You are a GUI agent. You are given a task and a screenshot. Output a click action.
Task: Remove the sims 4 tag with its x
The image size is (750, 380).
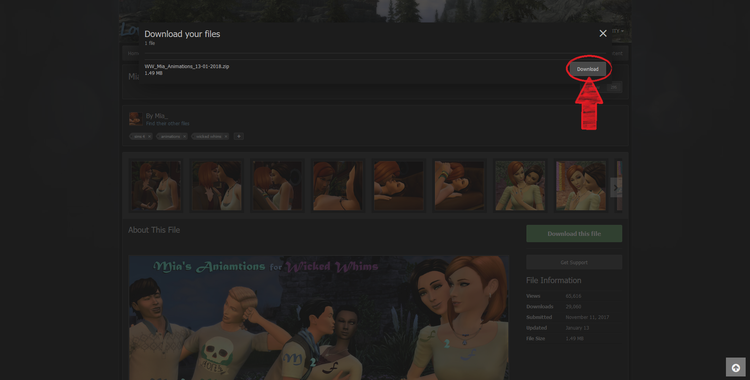[149, 136]
